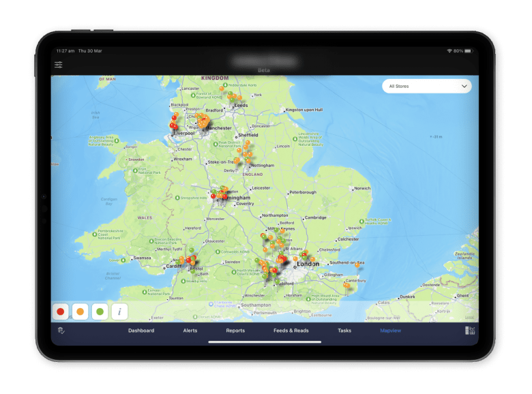532x394 pixels.
Task: Open the filter settings sliders icon
Action: [59, 65]
